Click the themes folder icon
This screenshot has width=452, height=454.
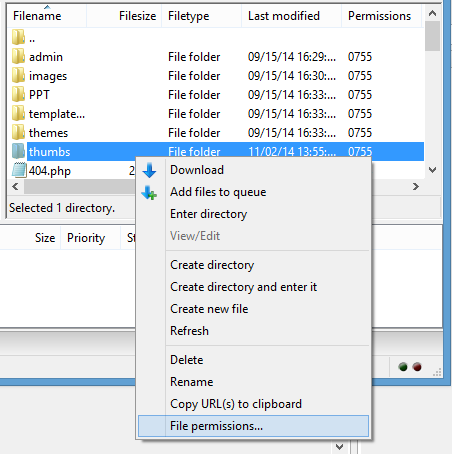[18, 132]
